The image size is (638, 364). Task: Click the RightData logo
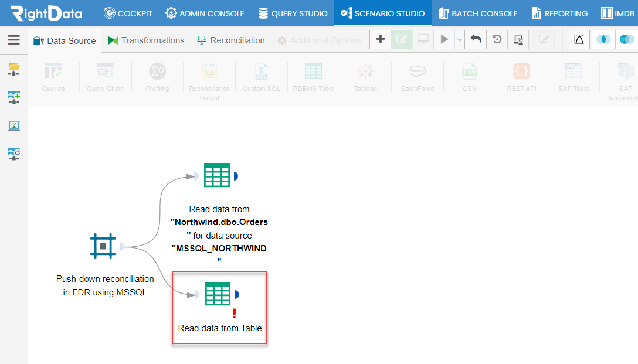coord(46,13)
